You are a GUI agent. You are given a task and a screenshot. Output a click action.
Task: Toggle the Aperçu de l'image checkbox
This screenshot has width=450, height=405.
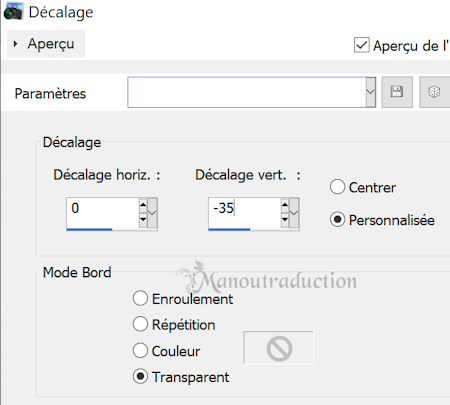[x=362, y=45]
